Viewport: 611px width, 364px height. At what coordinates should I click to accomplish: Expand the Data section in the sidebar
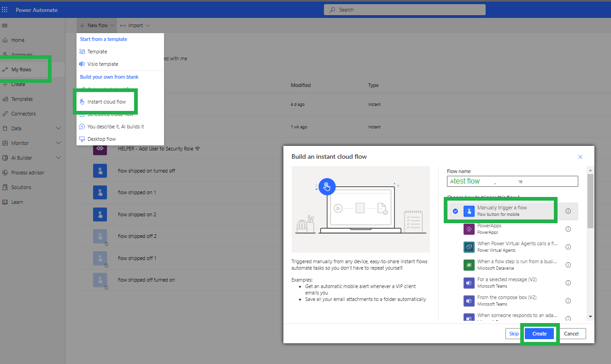coord(59,128)
